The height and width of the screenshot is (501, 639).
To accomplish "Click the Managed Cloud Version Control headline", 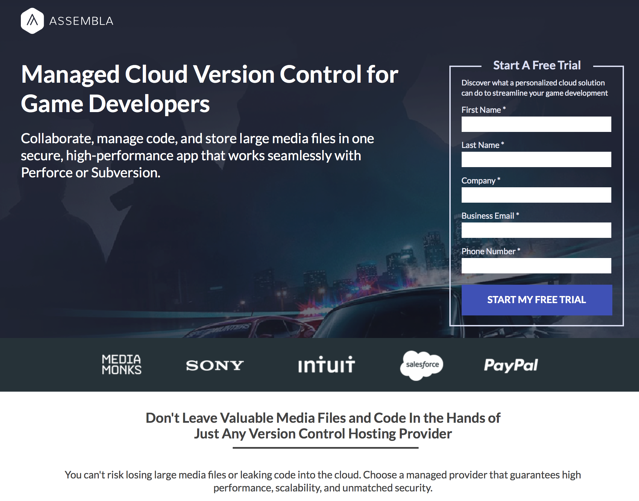I will [x=209, y=89].
